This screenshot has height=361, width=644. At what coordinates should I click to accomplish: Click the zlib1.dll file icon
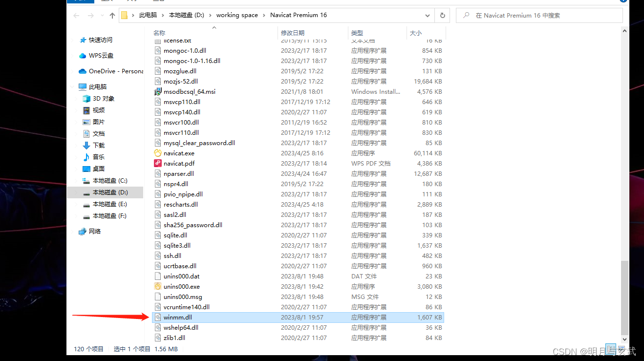tap(158, 338)
